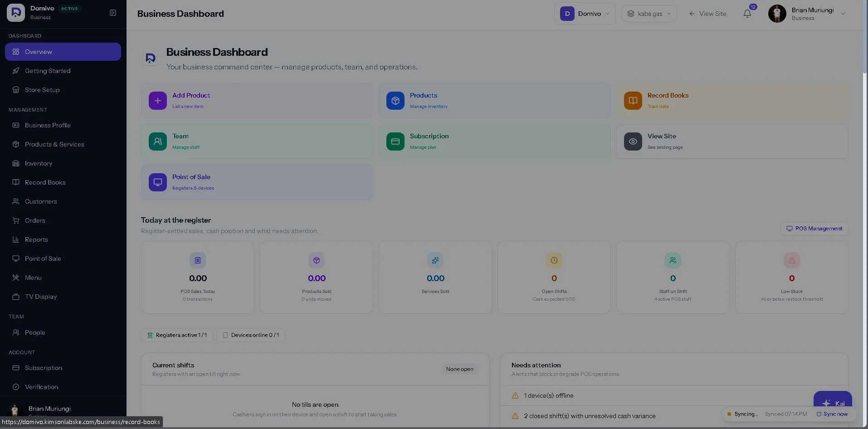The width and height of the screenshot is (868, 429).
Task: Click the page vertical scrollbar
Action: pos(865,36)
